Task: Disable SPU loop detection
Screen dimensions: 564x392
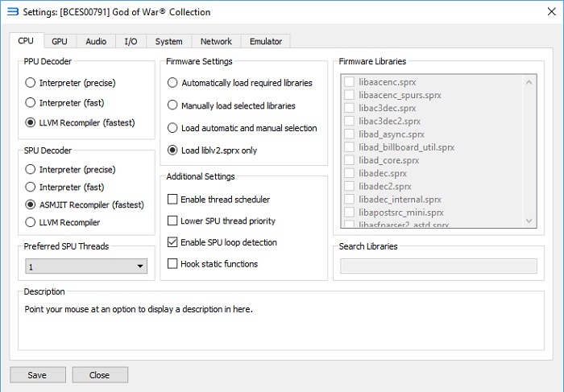Action: [x=172, y=242]
